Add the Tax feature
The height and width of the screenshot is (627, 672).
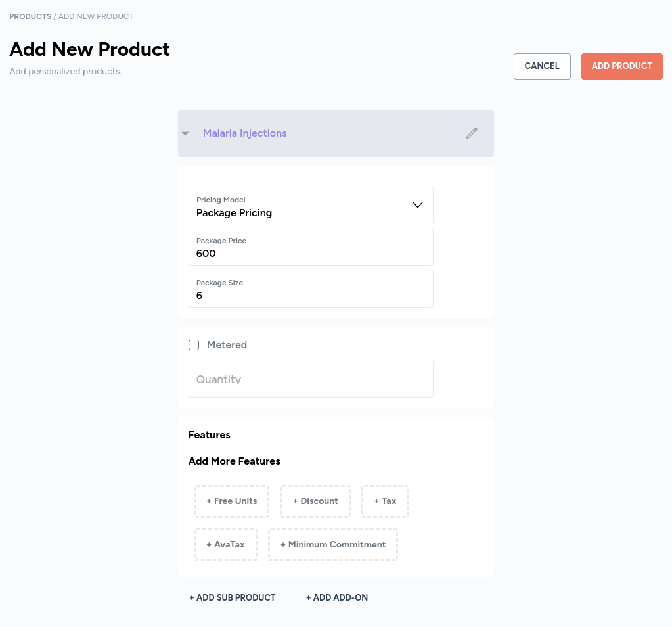coord(385,501)
